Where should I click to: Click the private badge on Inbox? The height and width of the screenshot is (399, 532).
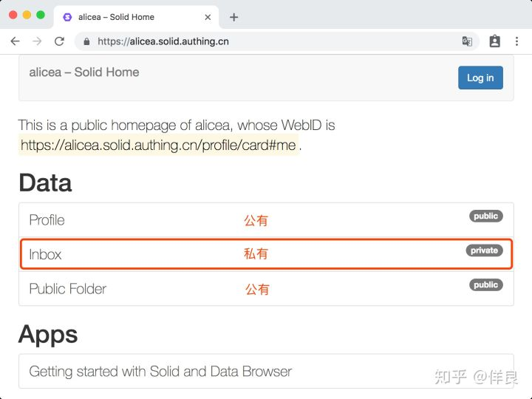click(x=484, y=250)
